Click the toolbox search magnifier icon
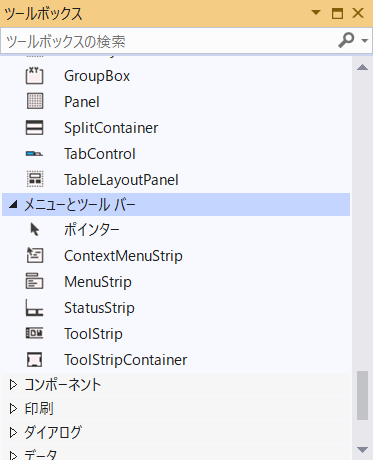Screen dimensions: 373x460 [346, 40]
